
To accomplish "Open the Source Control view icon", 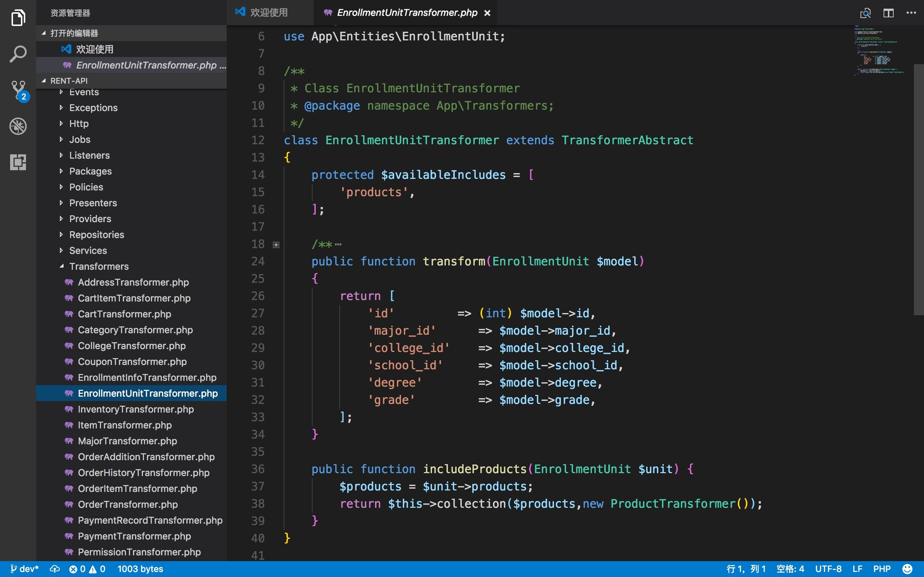I will (x=18, y=90).
